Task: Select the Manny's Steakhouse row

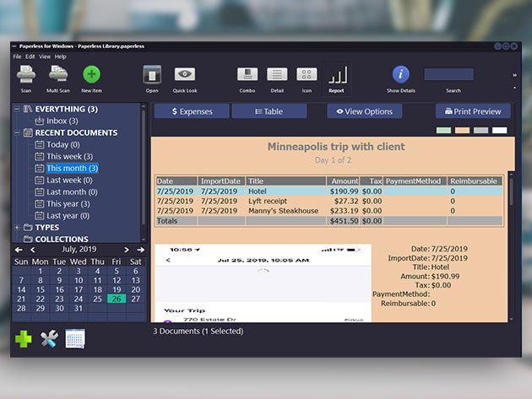Action: (x=329, y=211)
